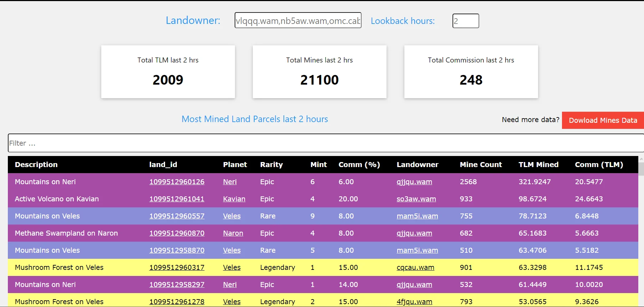The image size is (644, 307).
Task: Click the Description column header
Action: click(x=36, y=165)
